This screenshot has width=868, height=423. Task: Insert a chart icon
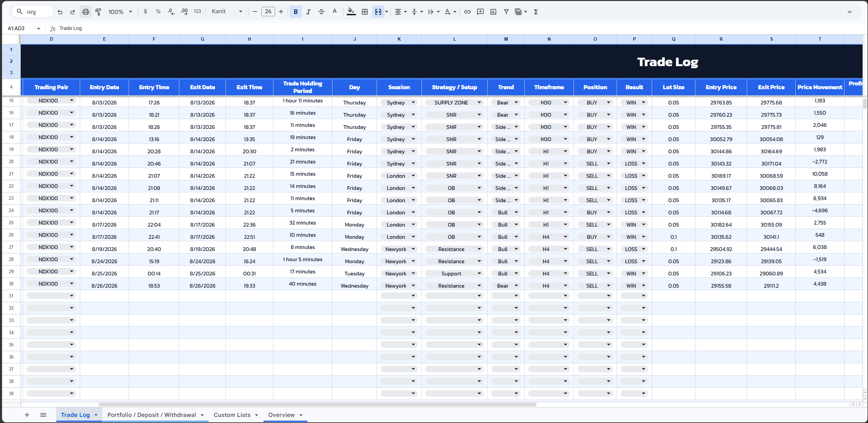click(x=493, y=12)
